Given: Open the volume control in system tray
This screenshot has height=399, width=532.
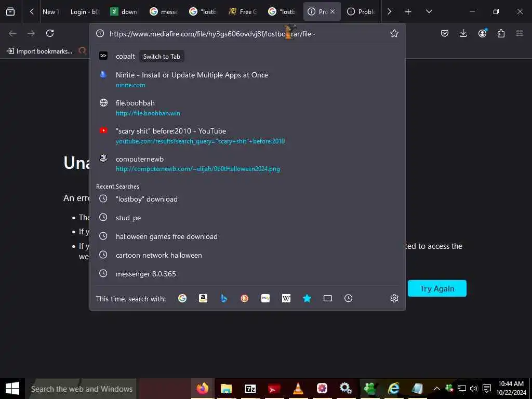Looking at the screenshot, I should point(474,389).
